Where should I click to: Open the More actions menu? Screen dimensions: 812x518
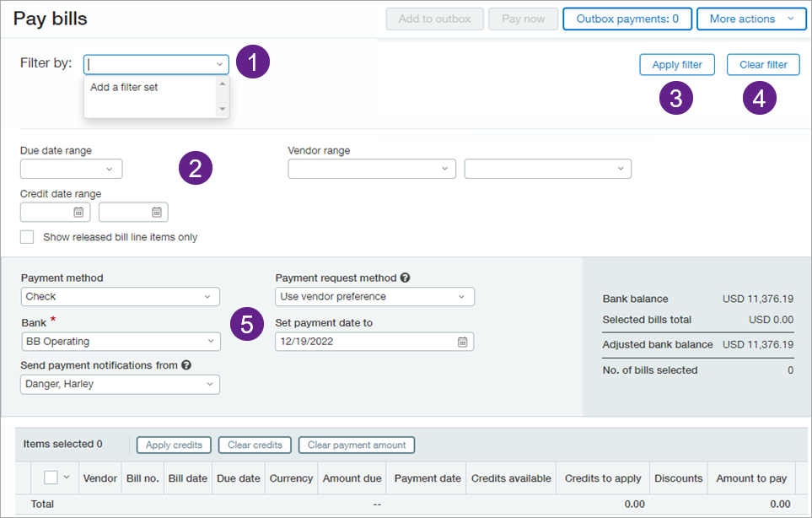coord(752,19)
